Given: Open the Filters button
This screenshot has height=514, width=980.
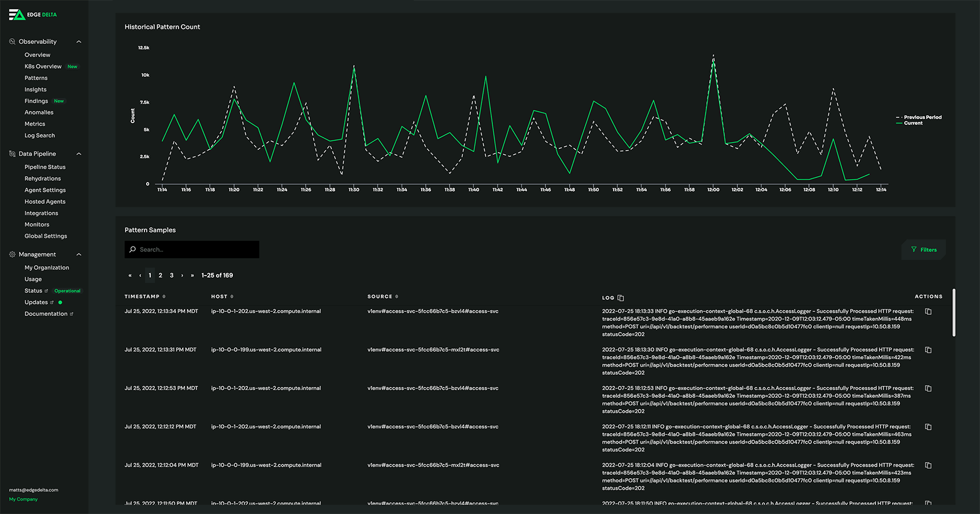Looking at the screenshot, I should click(x=923, y=249).
